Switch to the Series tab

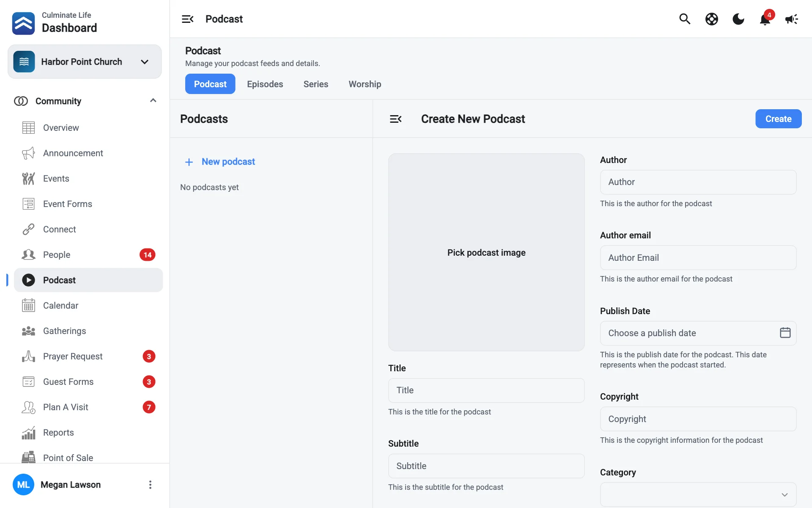click(x=316, y=84)
